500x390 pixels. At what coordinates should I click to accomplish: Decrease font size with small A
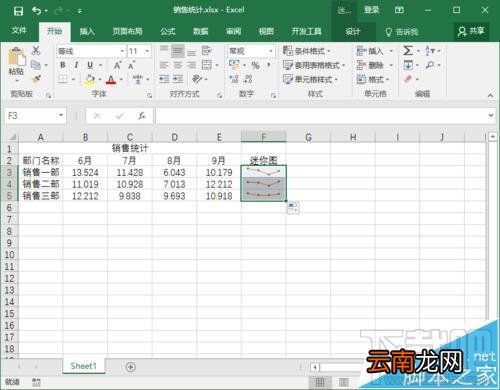(132, 65)
